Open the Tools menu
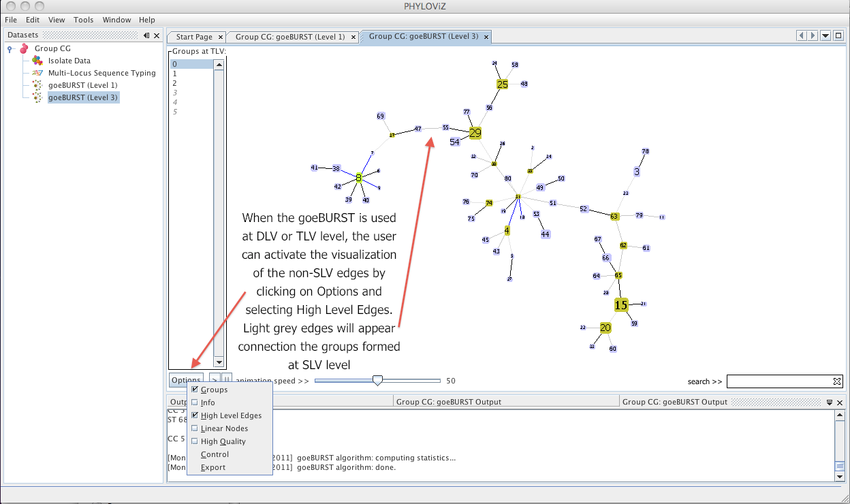This screenshot has height=504, width=850. 84,20
